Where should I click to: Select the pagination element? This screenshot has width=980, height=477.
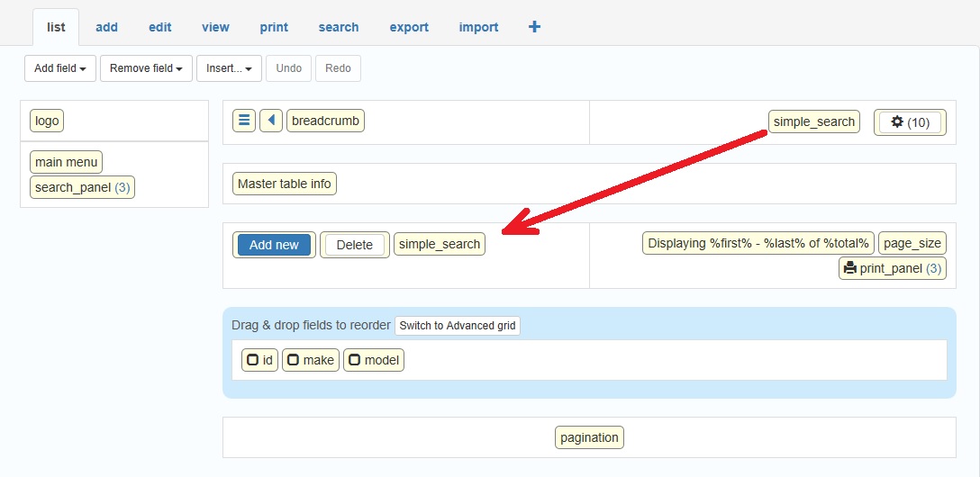pos(589,438)
